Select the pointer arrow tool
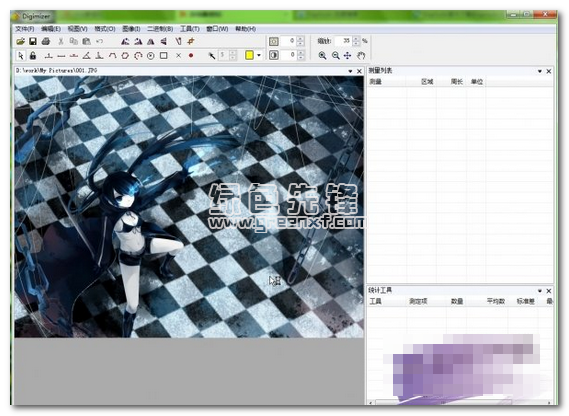Viewport: 569px width, 416px height. (x=20, y=56)
